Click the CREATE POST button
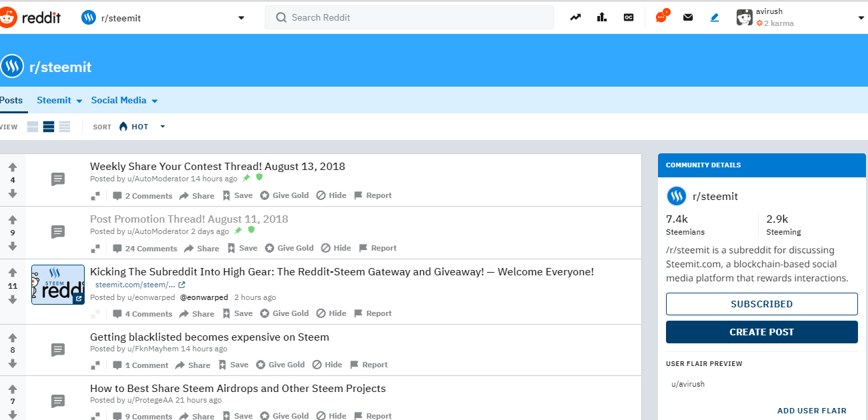The width and height of the screenshot is (868, 420). tap(761, 332)
